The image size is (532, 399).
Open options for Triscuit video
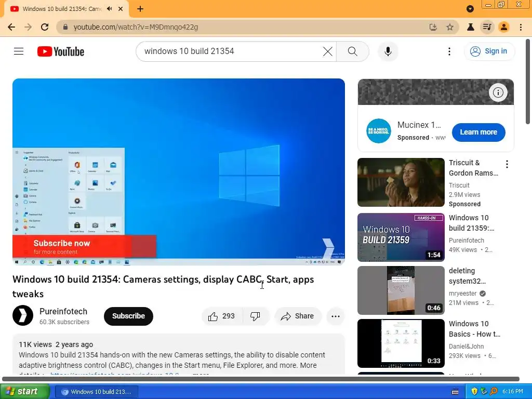point(507,164)
